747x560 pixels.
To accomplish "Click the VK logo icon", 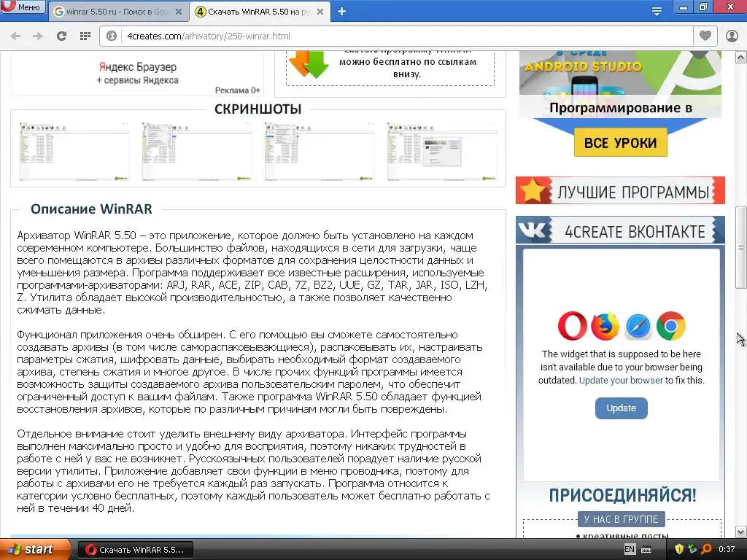I will pos(533,230).
